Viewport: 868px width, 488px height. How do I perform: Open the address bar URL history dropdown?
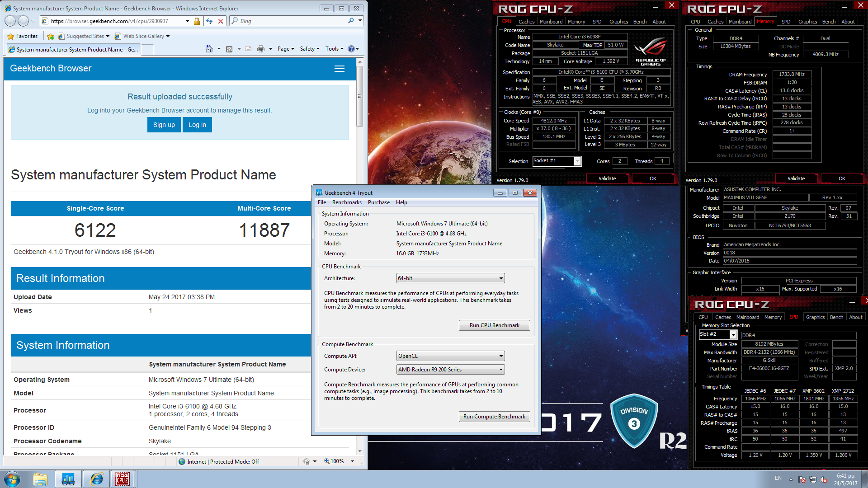[187, 21]
